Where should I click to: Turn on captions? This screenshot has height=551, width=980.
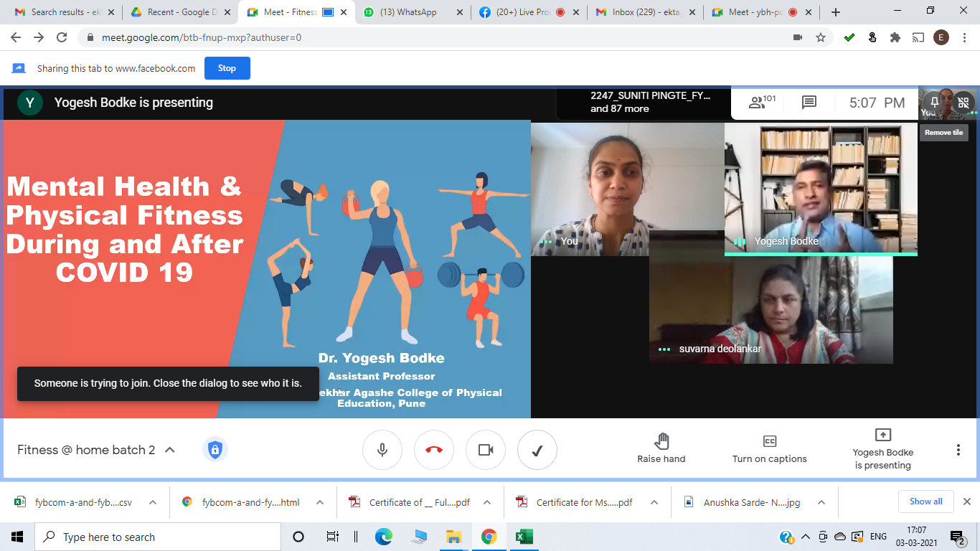[769, 450]
